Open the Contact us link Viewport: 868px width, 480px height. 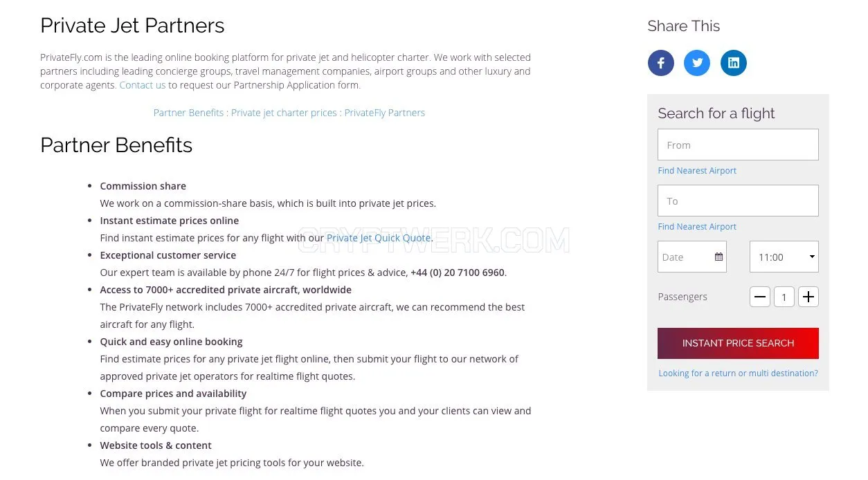pyautogui.click(x=143, y=85)
